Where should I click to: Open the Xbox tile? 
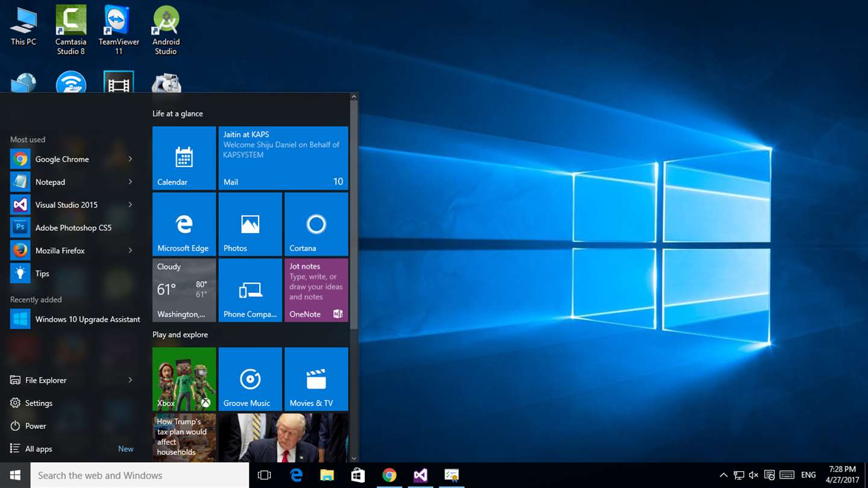click(184, 379)
